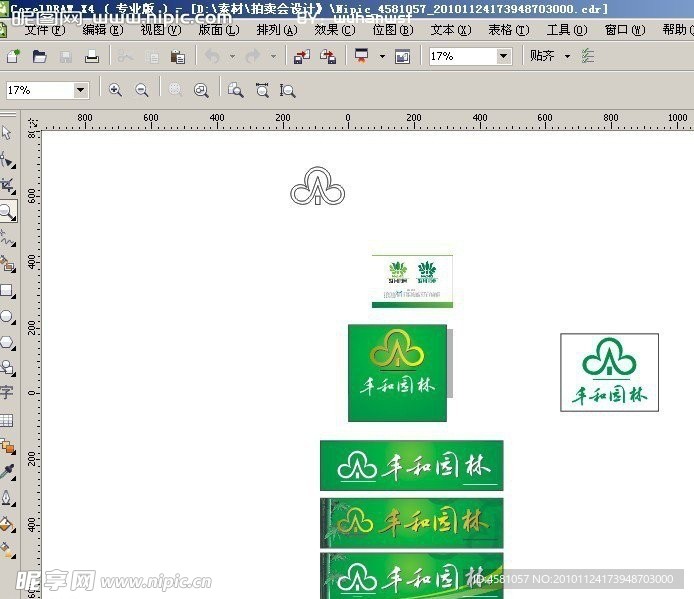Click Zoom to All Objects icon
694x599 pixels.
[x=201, y=90]
